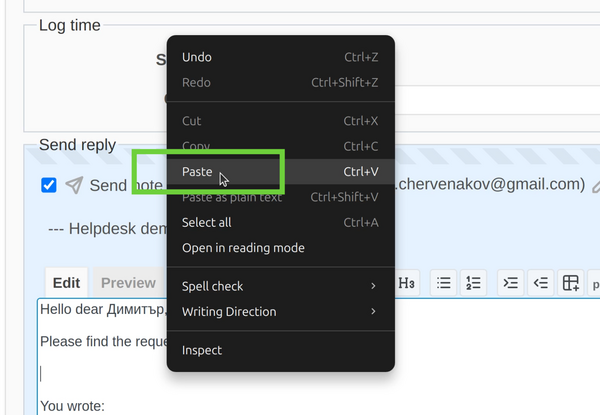Click the pencil icon after the email address

pyautogui.click(x=595, y=185)
